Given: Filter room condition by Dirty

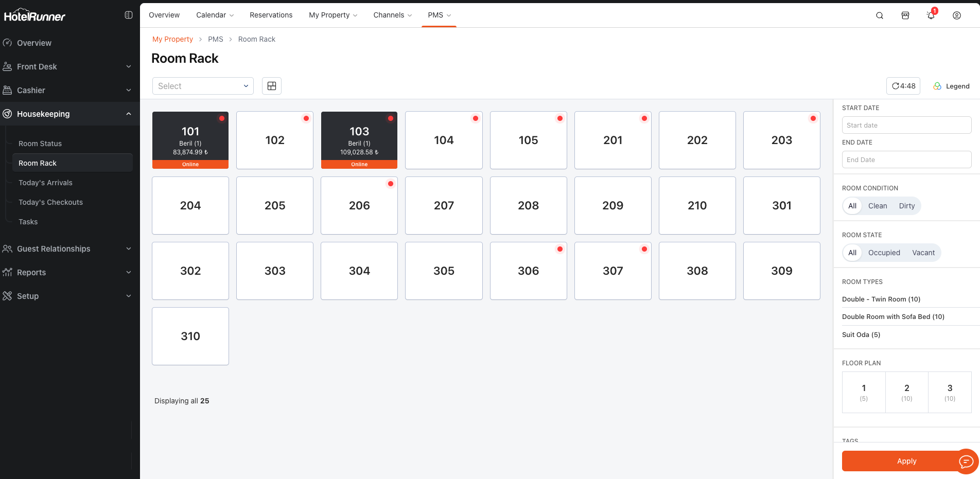Looking at the screenshot, I should pos(907,206).
